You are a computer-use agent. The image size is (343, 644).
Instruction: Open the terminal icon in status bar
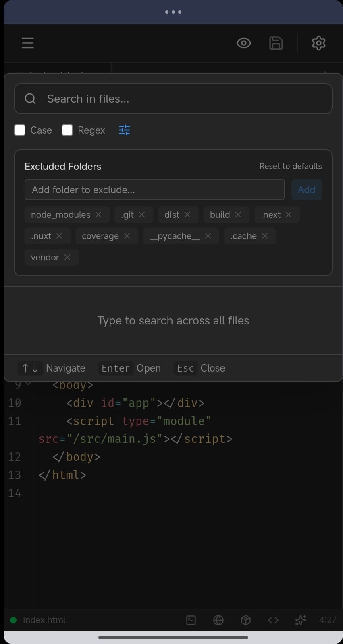pyautogui.click(x=191, y=620)
